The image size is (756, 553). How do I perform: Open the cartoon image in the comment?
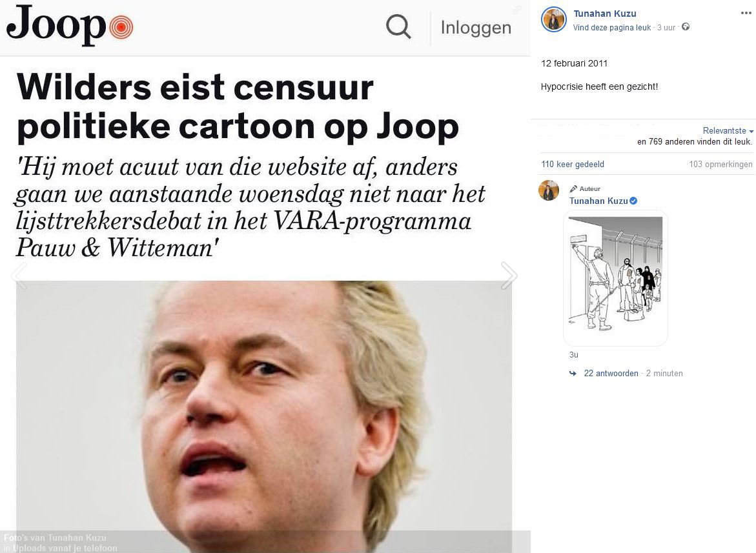click(x=615, y=278)
